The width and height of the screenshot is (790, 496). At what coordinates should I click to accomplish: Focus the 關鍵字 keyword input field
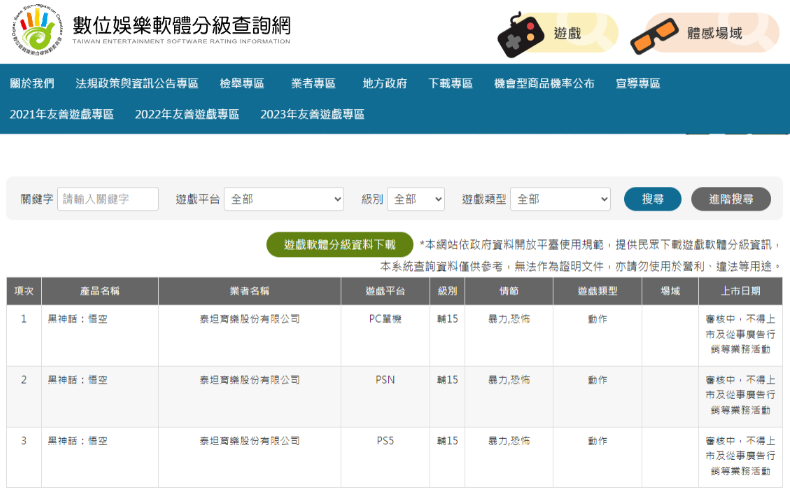point(108,199)
